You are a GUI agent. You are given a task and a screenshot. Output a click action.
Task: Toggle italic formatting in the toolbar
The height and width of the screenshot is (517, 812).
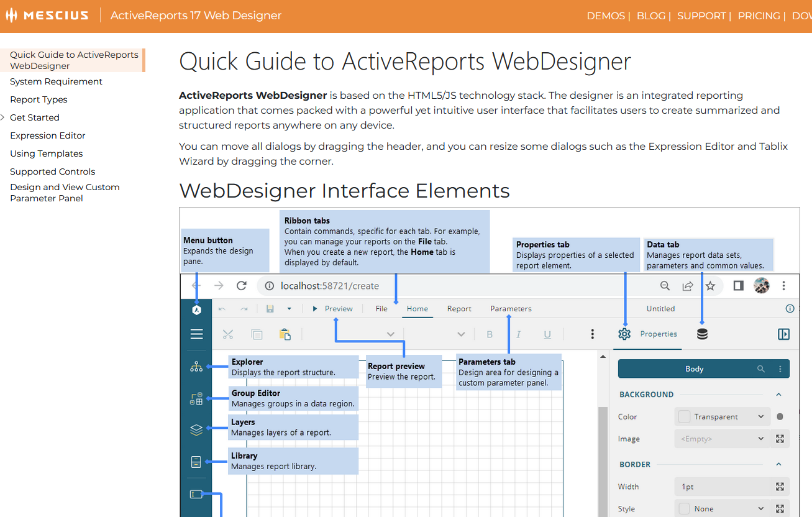(518, 334)
